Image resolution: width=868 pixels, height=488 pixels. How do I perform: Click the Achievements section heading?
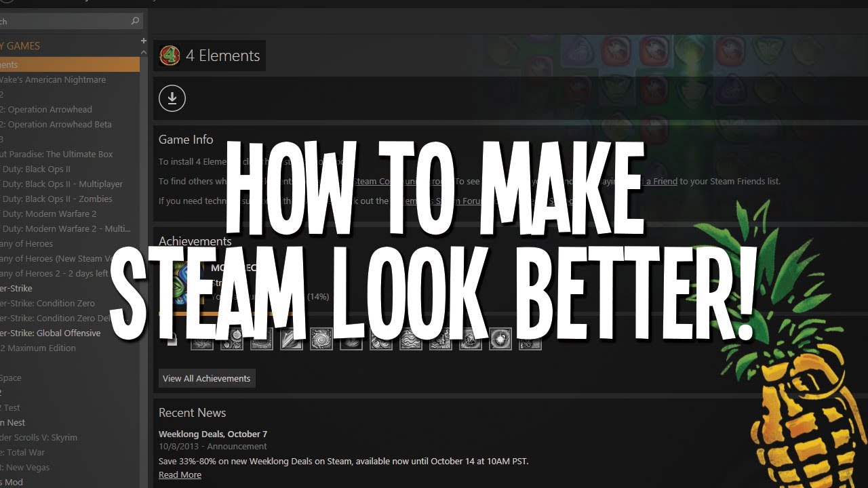coord(195,241)
